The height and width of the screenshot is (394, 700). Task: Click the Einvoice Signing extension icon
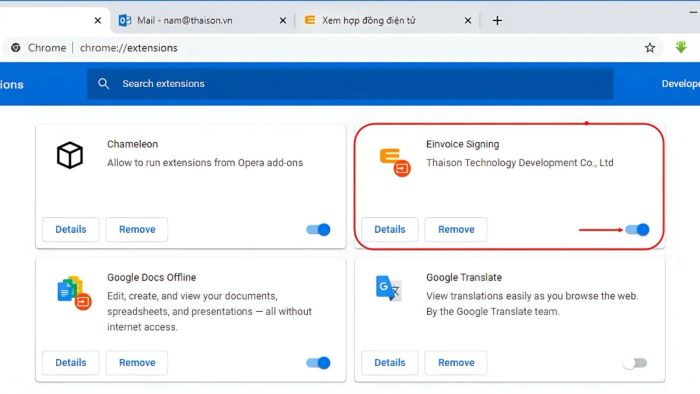pos(395,162)
